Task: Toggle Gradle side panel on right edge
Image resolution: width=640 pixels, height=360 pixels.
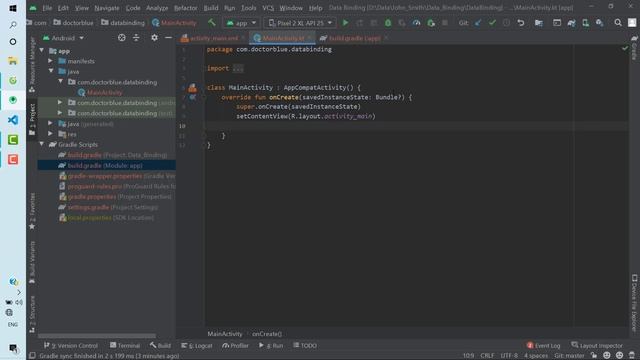Action: pyautogui.click(x=634, y=48)
